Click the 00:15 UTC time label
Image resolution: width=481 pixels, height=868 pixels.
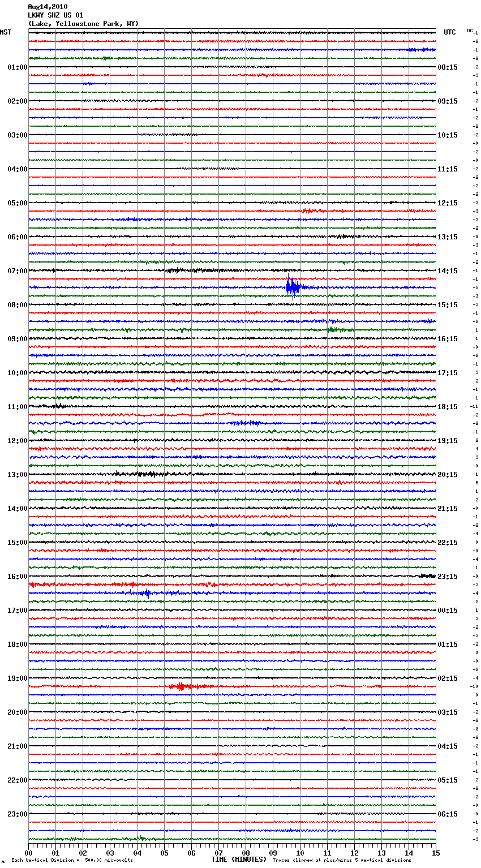click(448, 611)
